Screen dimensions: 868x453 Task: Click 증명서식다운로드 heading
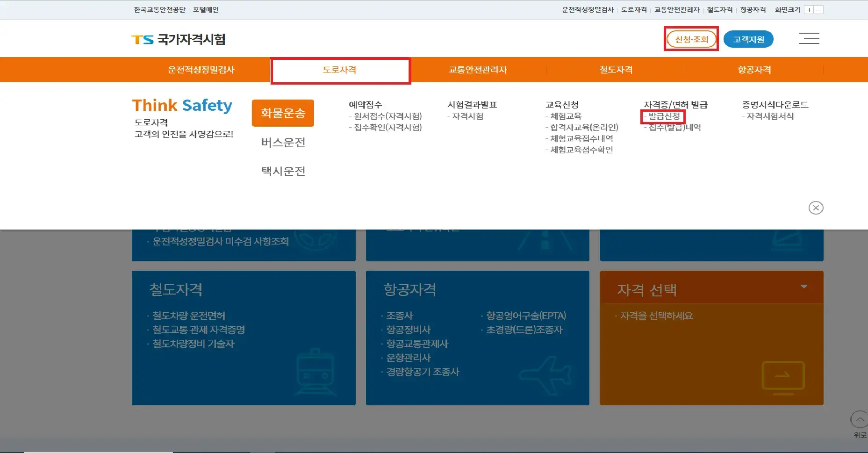775,105
